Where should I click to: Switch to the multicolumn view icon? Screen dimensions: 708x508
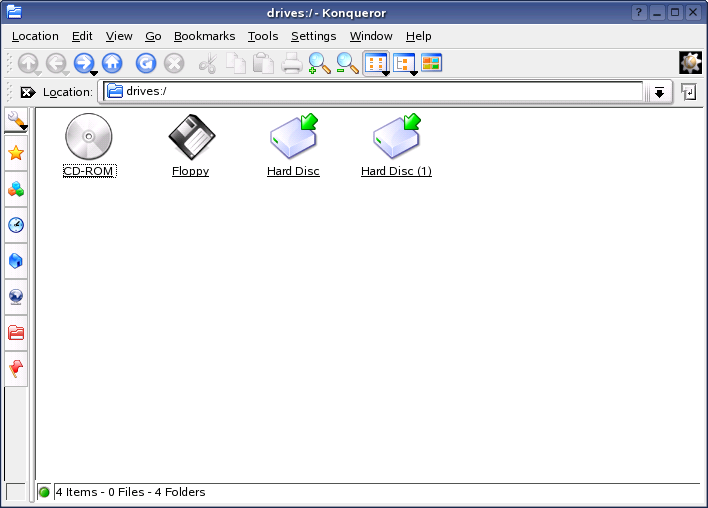click(x=431, y=62)
